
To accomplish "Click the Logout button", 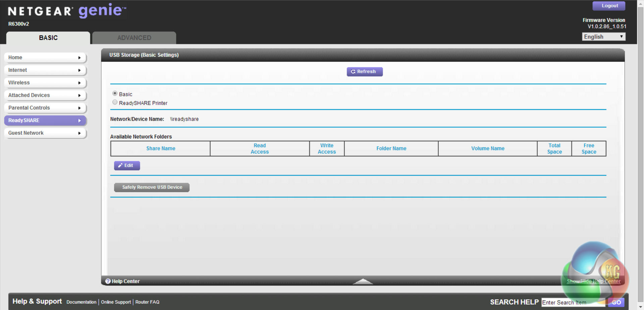I will [x=609, y=6].
